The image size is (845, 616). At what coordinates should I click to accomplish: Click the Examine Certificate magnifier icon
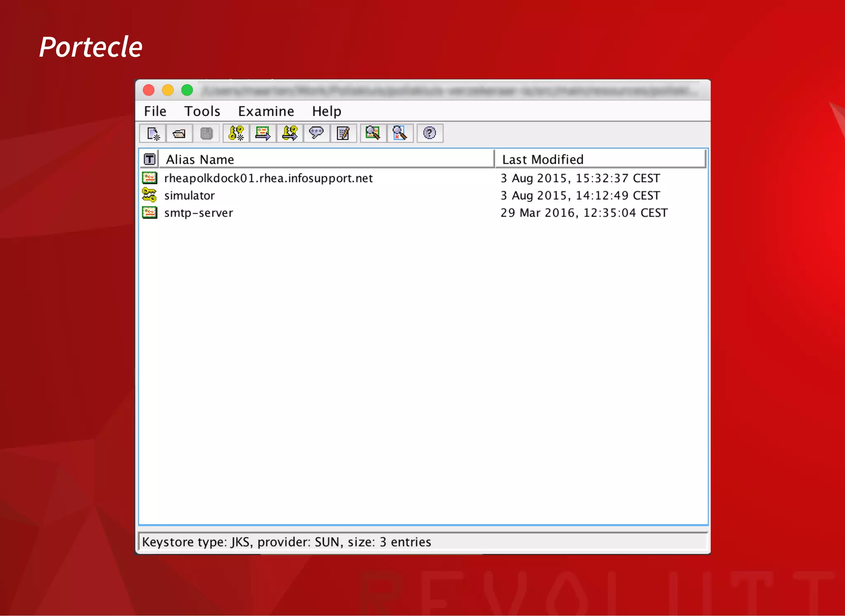click(373, 133)
